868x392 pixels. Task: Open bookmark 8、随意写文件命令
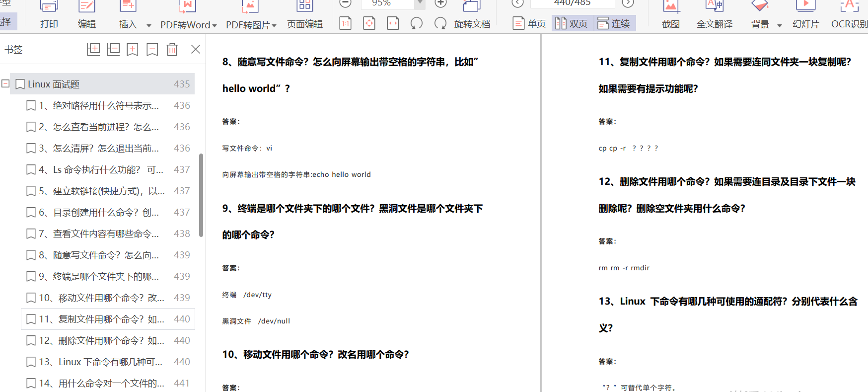point(108,255)
